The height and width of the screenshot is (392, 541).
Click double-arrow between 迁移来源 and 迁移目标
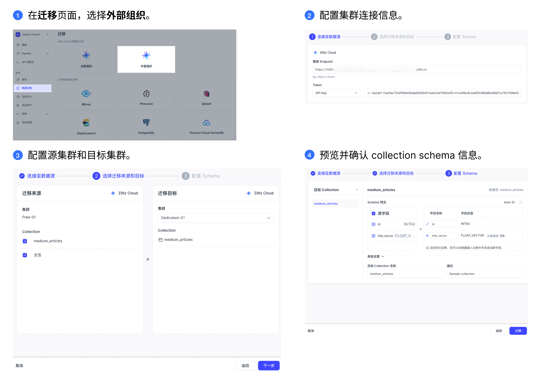(x=148, y=260)
